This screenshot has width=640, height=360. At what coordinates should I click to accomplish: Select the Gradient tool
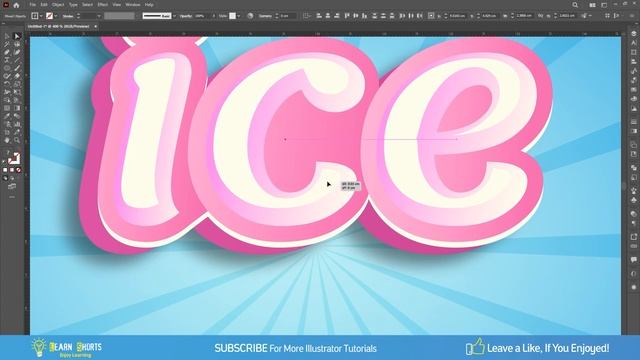(x=17, y=108)
